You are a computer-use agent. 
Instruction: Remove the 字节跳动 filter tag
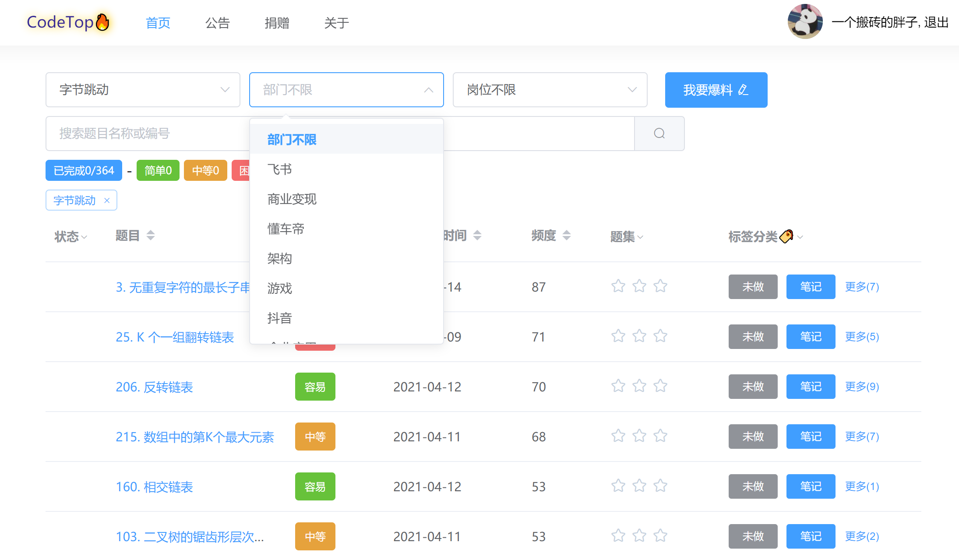107,200
